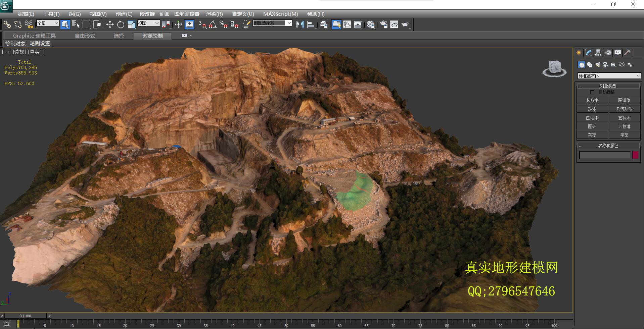Screen dimensions: 644x329
Task: Click the Render Production teapot icon
Action: click(x=405, y=24)
